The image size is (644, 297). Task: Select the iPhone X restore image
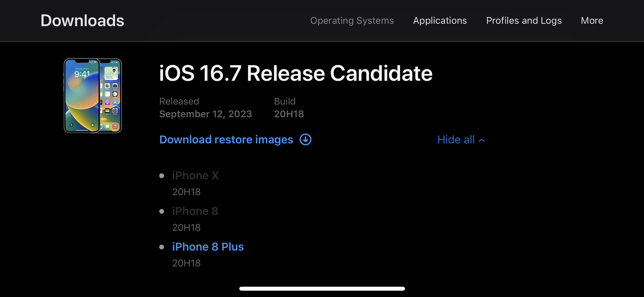point(195,176)
